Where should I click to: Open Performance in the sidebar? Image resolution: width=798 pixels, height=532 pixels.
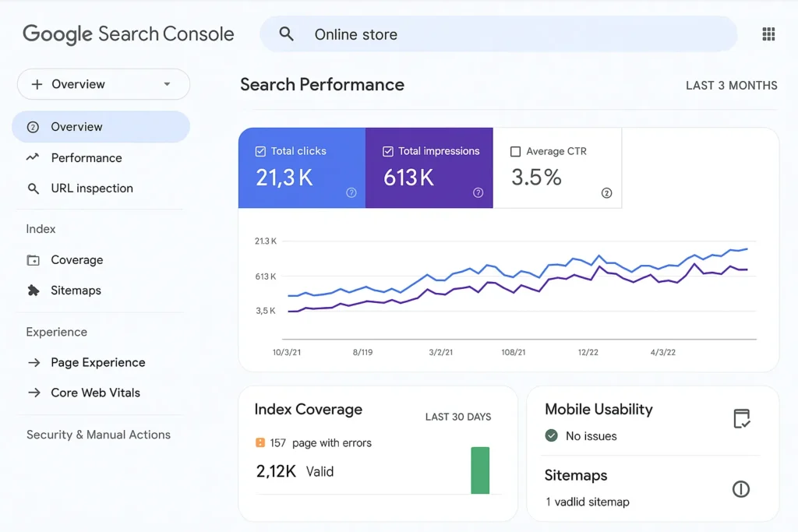pyautogui.click(x=87, y=158)
